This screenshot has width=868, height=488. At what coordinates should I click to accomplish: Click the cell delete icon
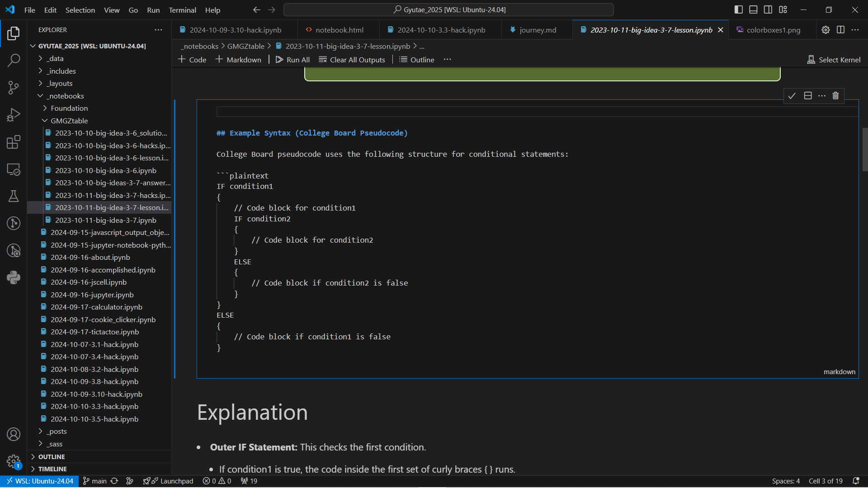835,95
